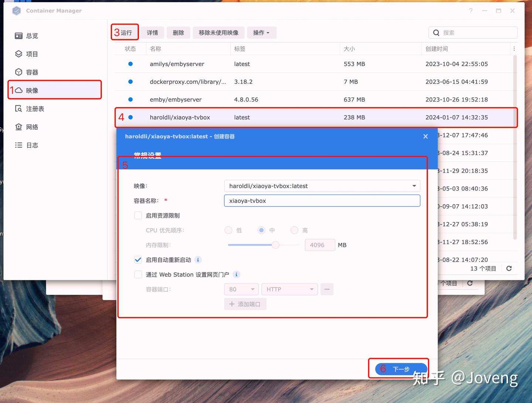Click the info icon beside Web Station option
Image resolution: width=532 pixels, height=403 pixels.
236,274
